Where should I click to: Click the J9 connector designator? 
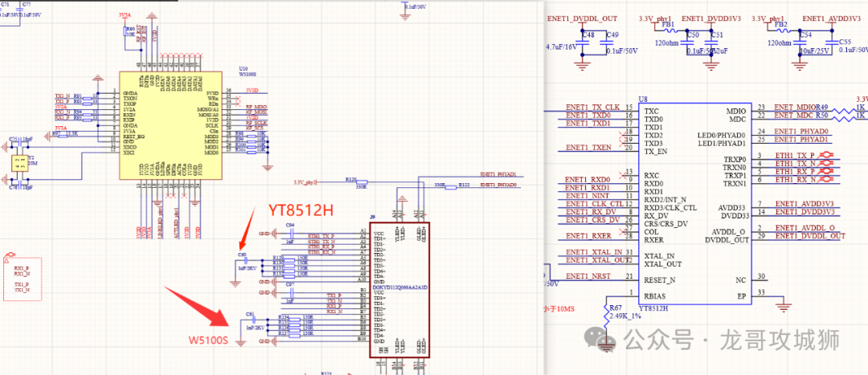371,218
